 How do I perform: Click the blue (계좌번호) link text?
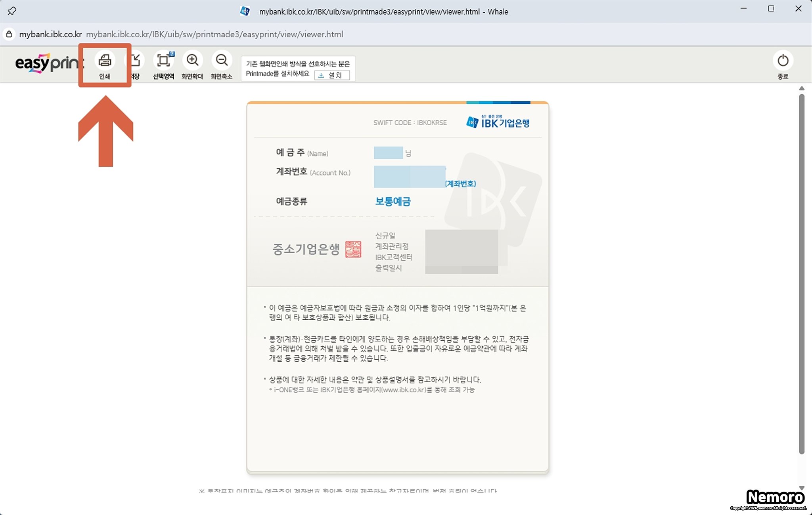click(460, 184)
